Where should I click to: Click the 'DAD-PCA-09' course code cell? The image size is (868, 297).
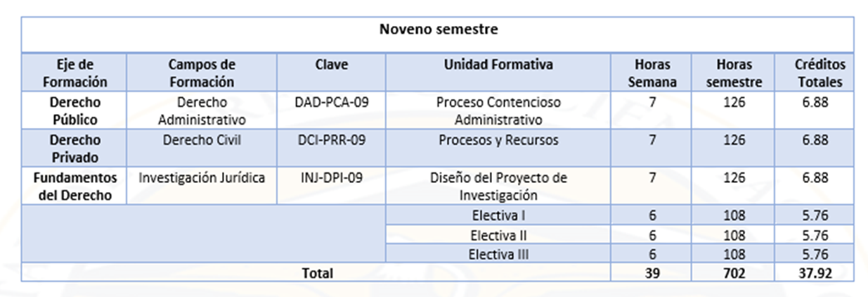coord(332,102)
